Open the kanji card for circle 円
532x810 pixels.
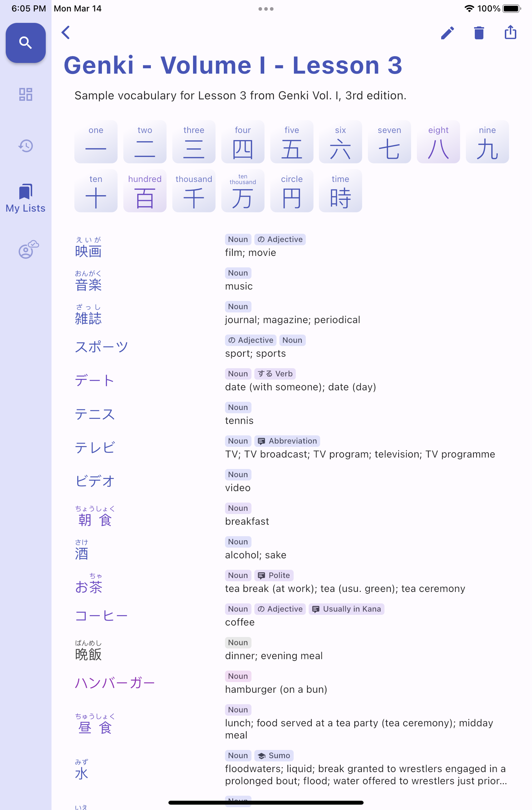click(292, 191)
